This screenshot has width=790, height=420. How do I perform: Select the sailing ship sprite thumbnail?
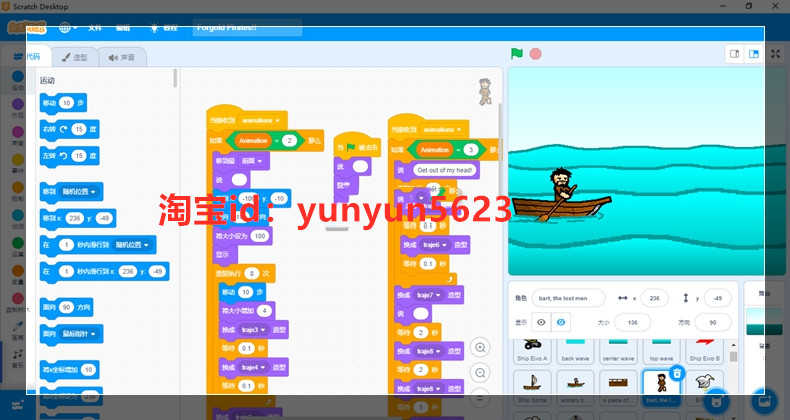tap(532, 387)
